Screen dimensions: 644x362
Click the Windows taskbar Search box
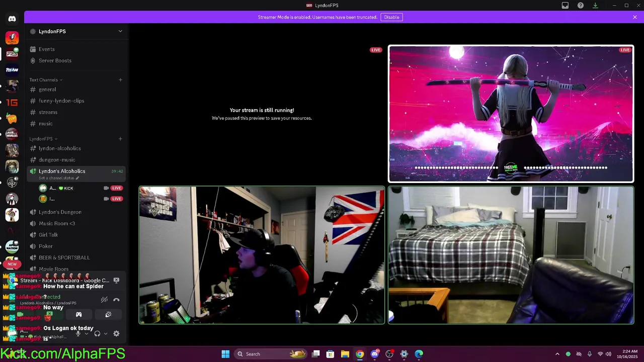click(x=272, y=354)
